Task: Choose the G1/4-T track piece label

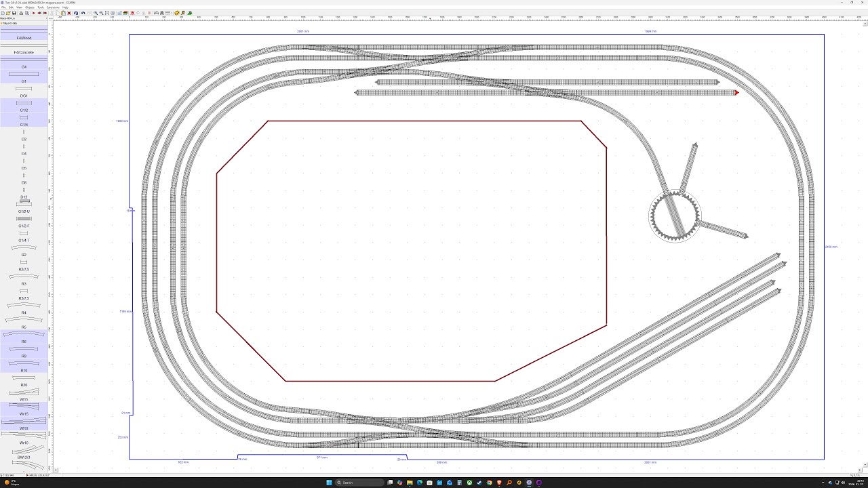Action: (24, 240)
